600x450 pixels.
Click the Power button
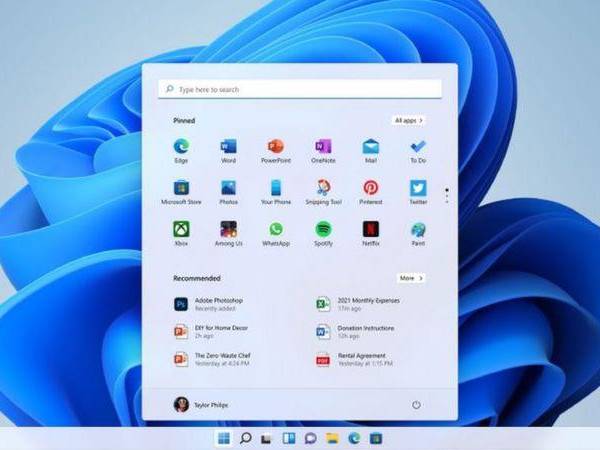(x=416, y=404)
